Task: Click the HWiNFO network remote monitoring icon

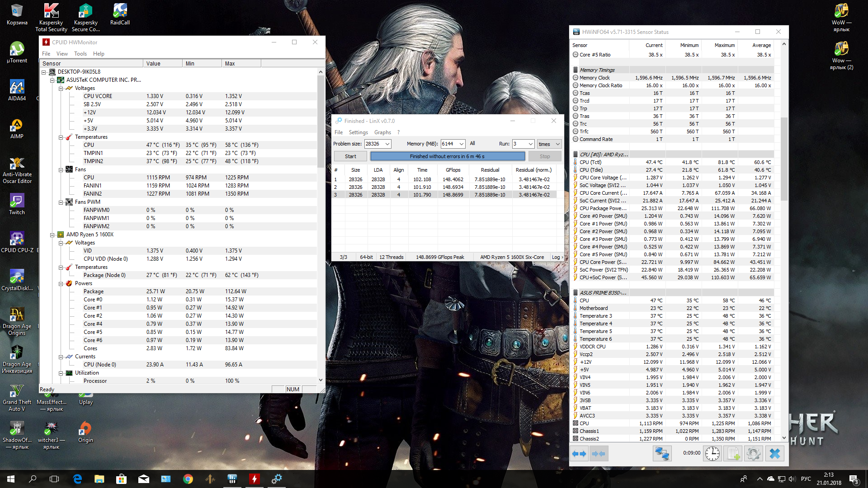Action: point(662,454)
